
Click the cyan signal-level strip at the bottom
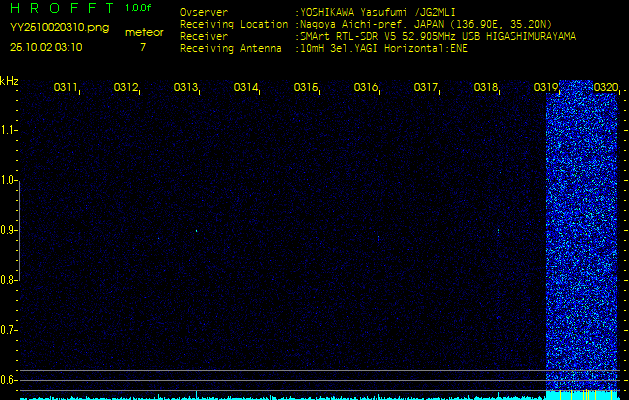point(319,396)
